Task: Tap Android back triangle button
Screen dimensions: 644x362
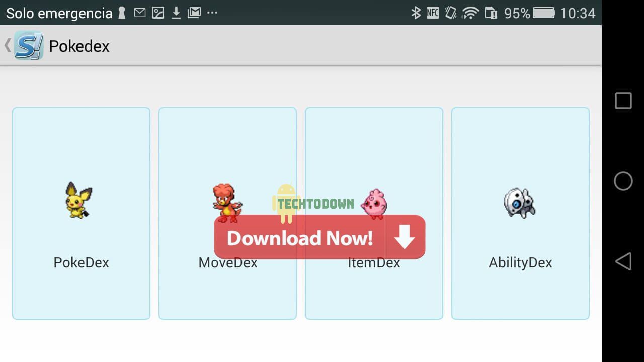Action: 623,261
